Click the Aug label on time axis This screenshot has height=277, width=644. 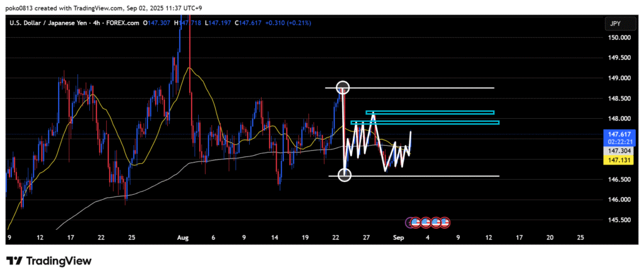183,238
